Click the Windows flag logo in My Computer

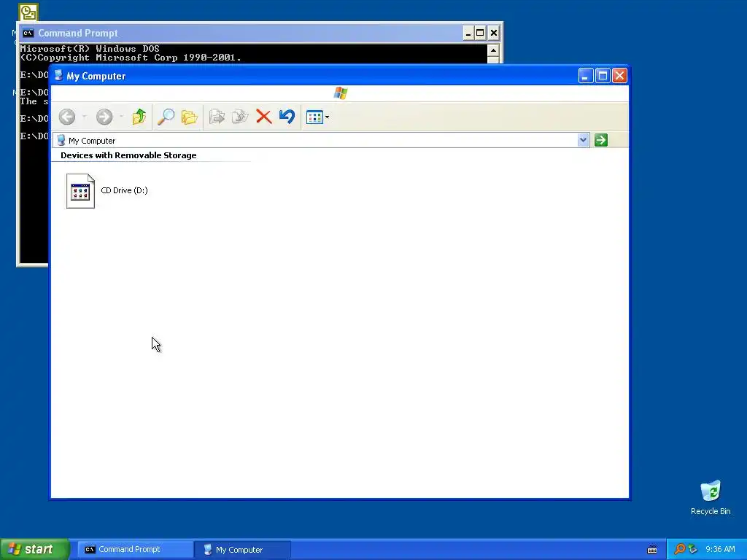pos(341,93)
